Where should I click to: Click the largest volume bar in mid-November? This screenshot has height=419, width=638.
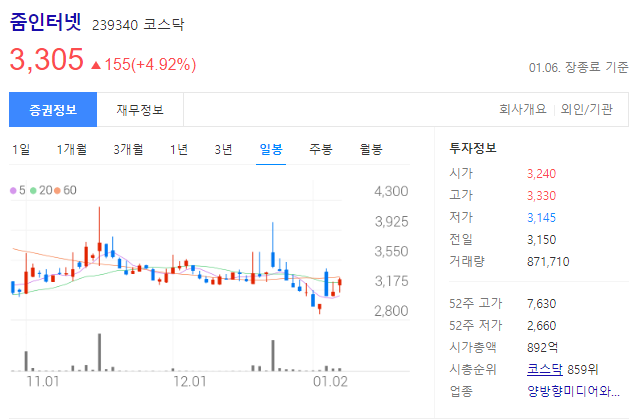coord(99,352)
